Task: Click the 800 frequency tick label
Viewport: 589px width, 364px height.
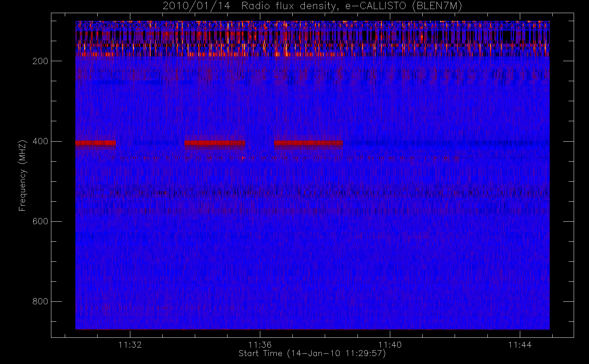Action: coord(40,301)
